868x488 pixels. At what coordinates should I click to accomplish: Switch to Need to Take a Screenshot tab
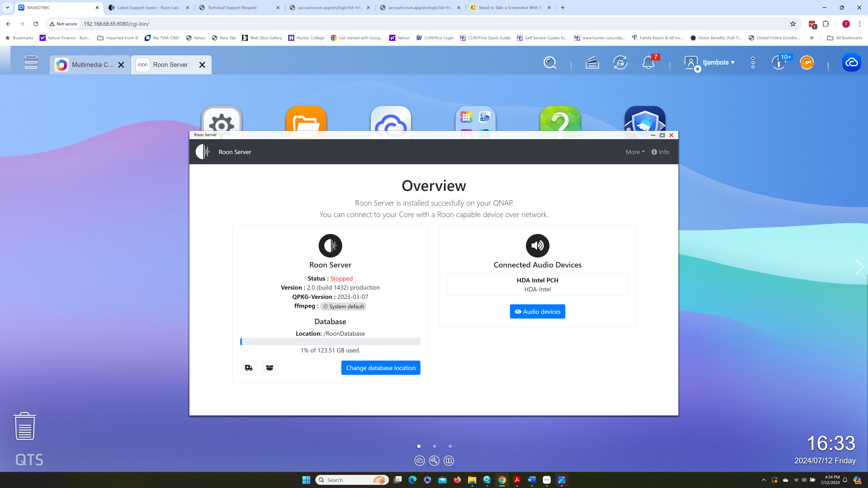click(510, 7)
